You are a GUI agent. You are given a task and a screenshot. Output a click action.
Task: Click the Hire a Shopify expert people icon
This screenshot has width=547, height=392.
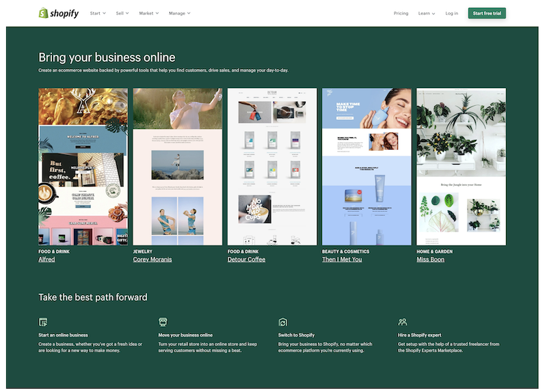[403, 322]
